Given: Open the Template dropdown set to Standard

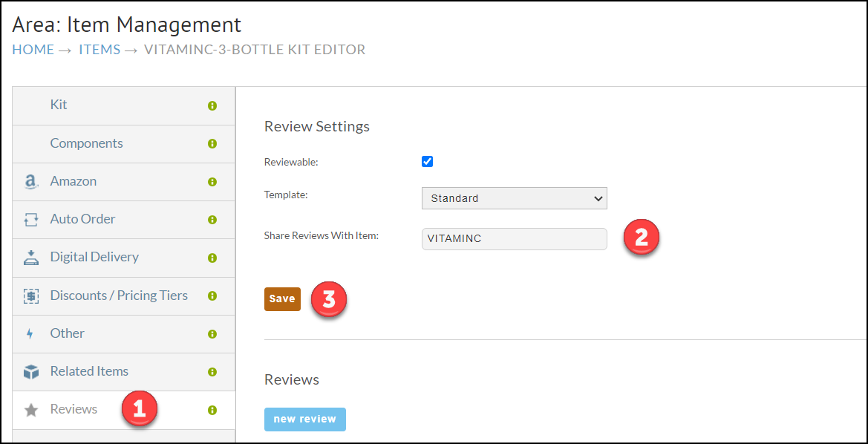Looking at the screenshot, I should pyautogui.click(x=515, y=198).
